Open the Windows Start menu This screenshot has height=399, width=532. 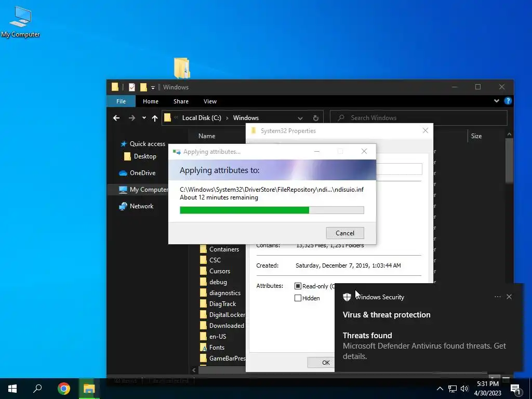[12, 389]
